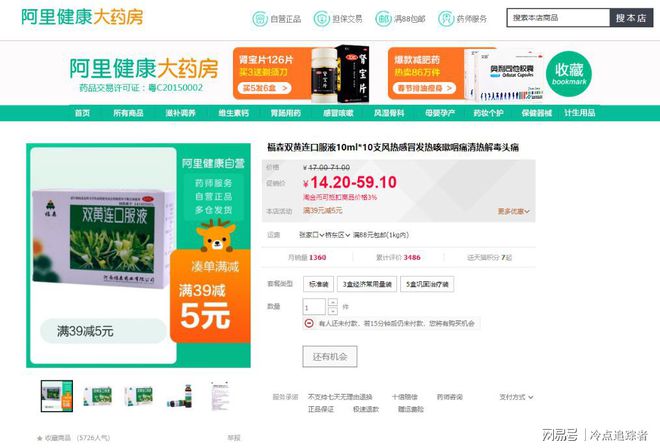
Task: Click the round 收藏 bookmark badge
Action: 569,73
